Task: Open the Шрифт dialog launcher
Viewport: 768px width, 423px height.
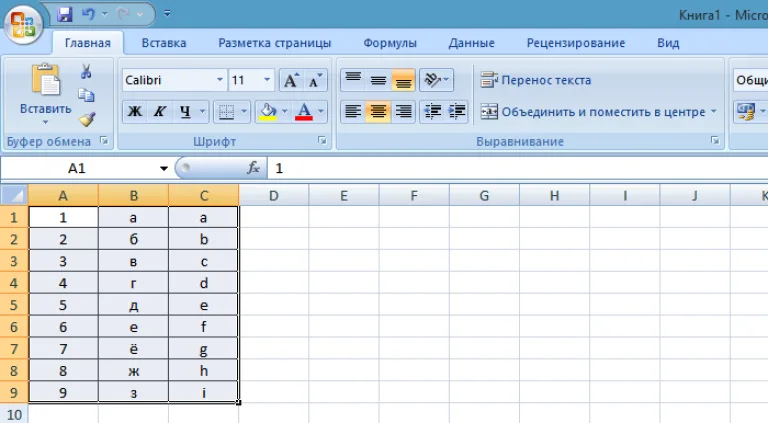Action: click(322, 141)
